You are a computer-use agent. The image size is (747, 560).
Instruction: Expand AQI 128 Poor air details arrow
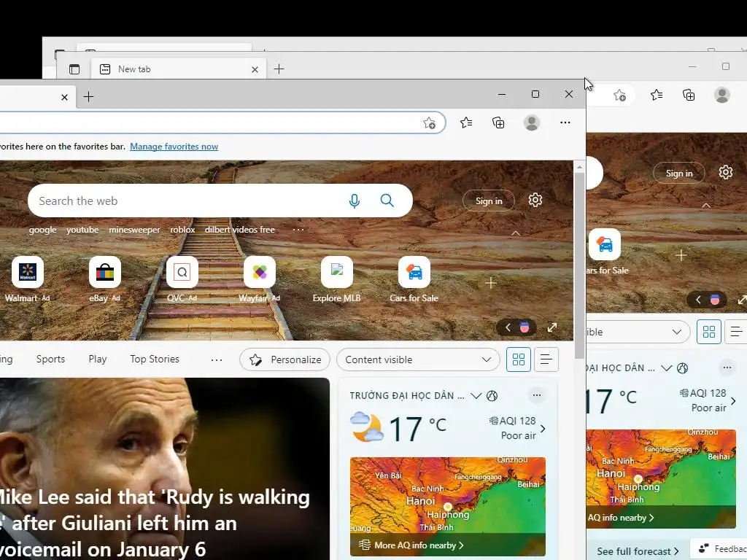[x=543, y=429]
